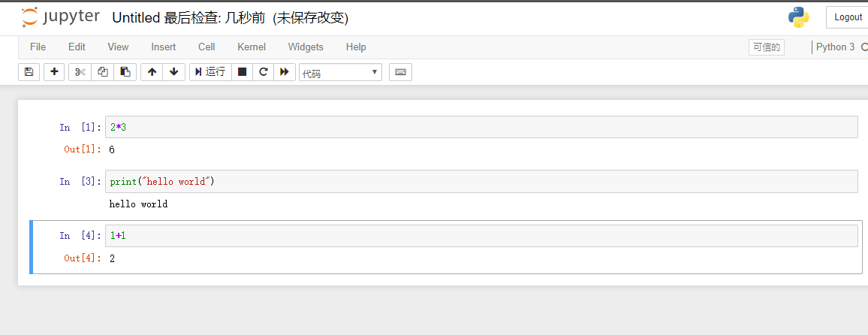Restart the kernel circular arrow icon
The width and height of the screenshot is (868, 335).
264,72
